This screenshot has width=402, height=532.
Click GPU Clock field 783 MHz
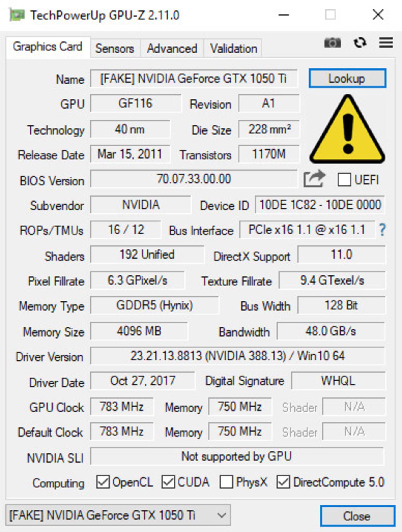click(x=122, y=407)
